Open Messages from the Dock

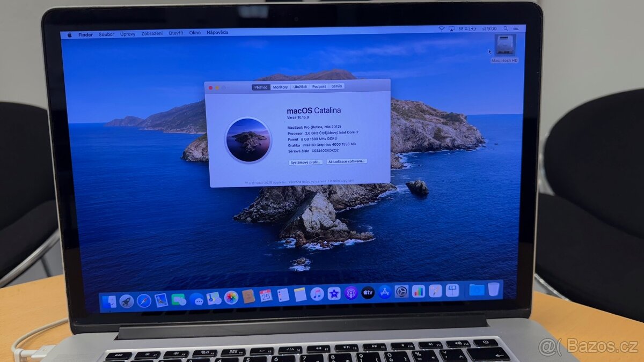197,295
